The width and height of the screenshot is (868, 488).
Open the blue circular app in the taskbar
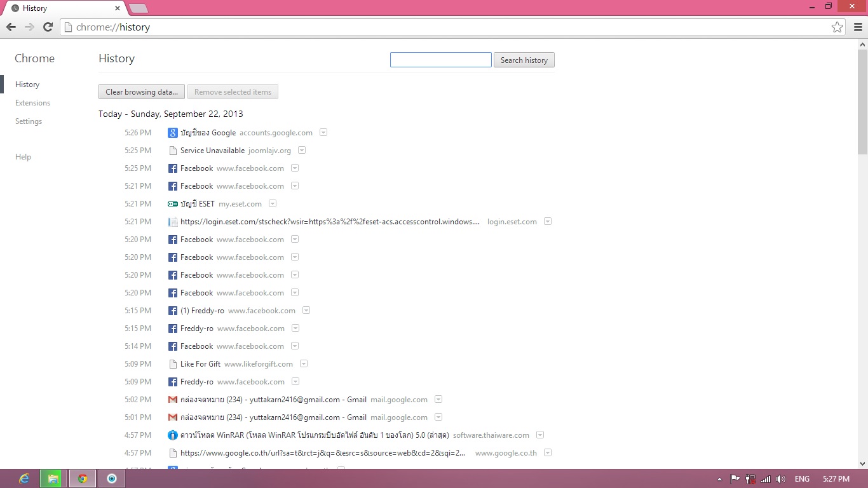(x=112, y=478)
